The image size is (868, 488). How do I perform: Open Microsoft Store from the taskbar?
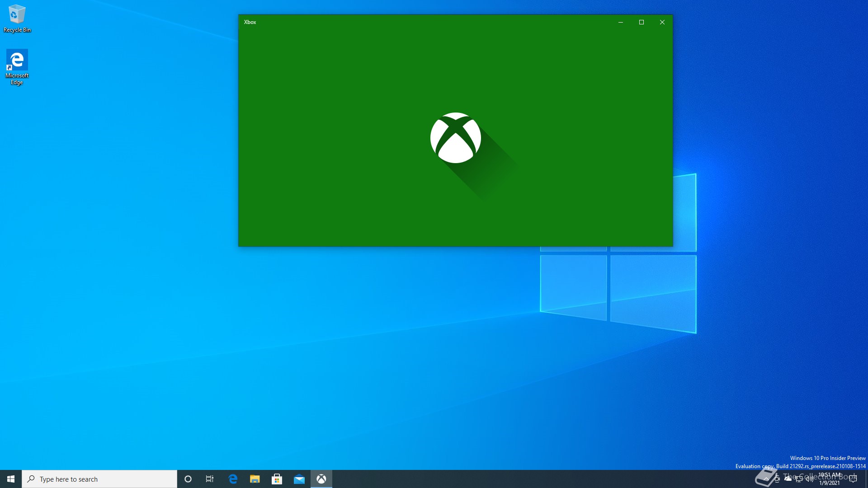(277, 479)
